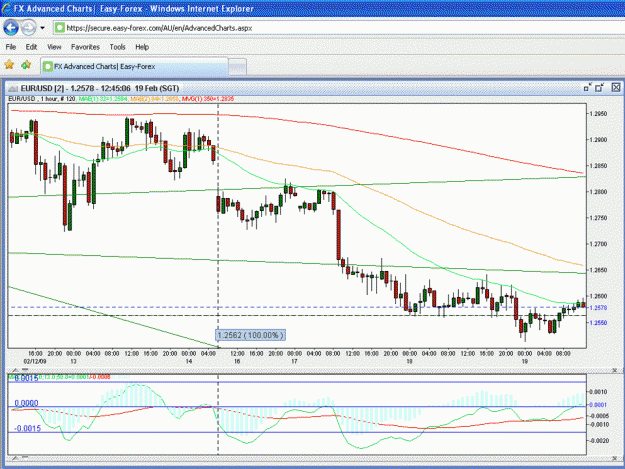
Task: Open the Favorites menu
Action: click(85, 47)
